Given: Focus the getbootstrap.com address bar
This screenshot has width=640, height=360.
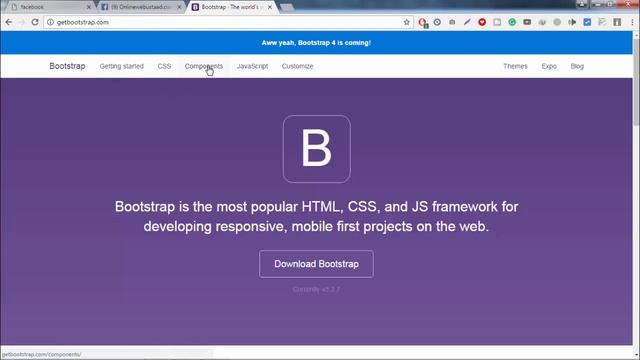Looking at the screenshot, I should click(x=229, y=22).
